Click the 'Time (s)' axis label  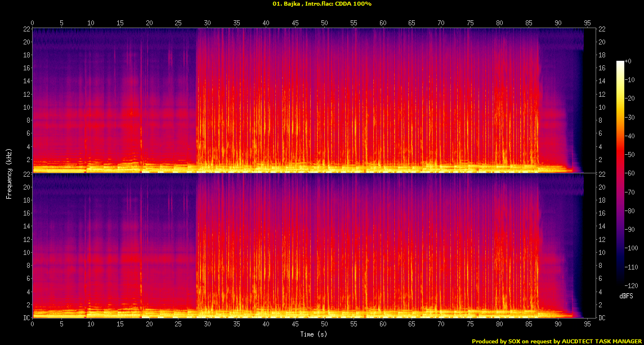click(314, 334)
